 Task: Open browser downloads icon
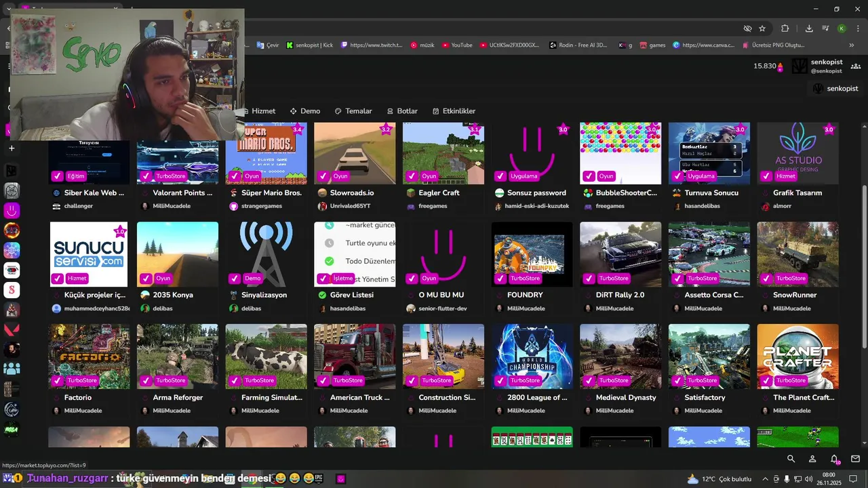coord(809,28)
